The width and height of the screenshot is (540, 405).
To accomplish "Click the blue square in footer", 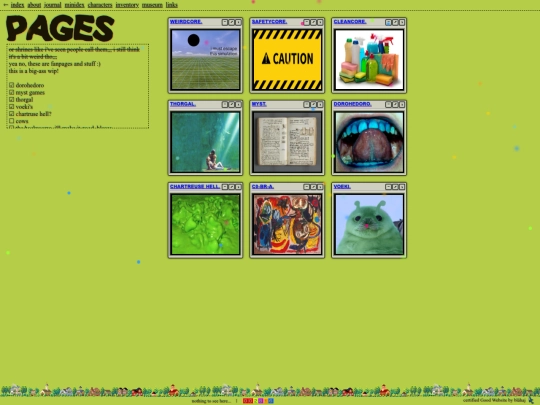I will point(271,401).
